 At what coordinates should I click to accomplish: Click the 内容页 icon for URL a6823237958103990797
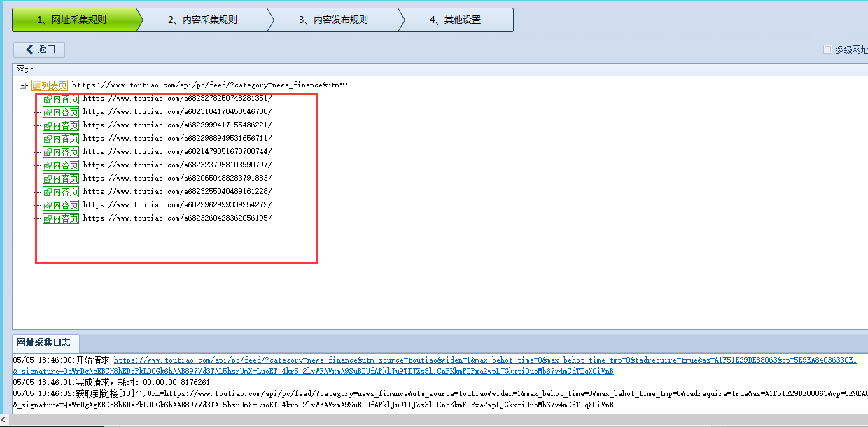click(61, 165)
